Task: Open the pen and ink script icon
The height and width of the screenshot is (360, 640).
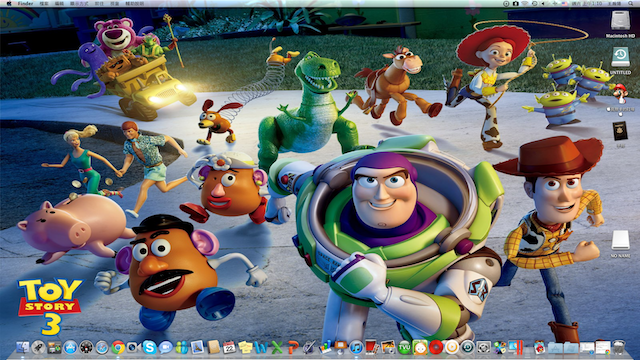Action: [309, 347]
